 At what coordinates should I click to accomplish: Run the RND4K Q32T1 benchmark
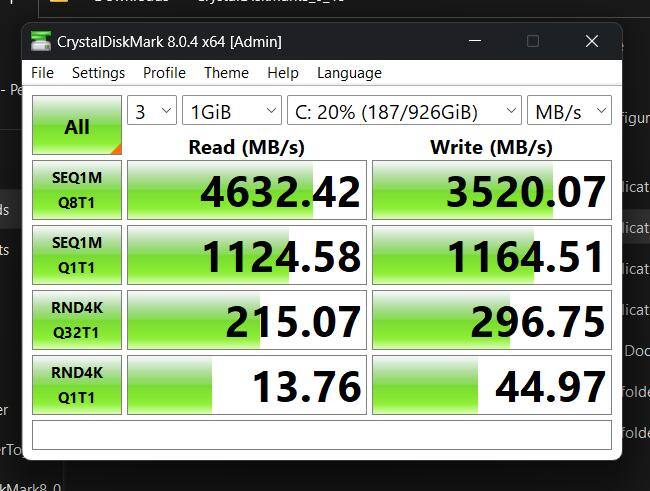77,320
